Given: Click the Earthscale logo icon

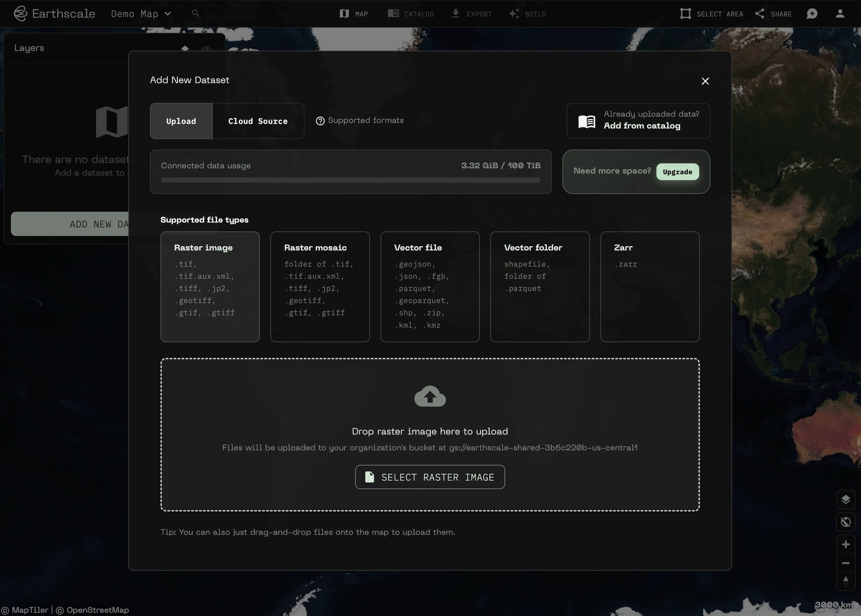Looking at the screenshot, I should (21, 14).
